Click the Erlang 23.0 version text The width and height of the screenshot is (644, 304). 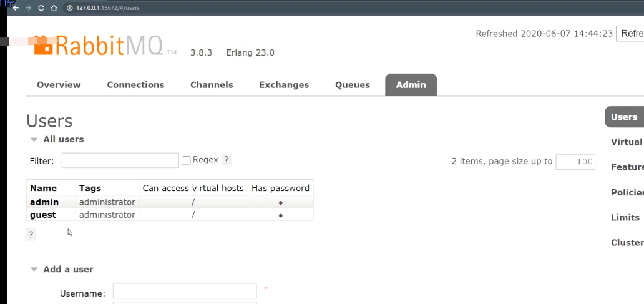[x=250, y=52]
